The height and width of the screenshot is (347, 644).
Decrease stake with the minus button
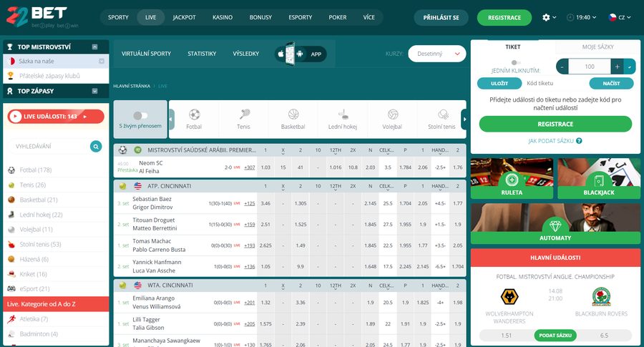click(x=562, y=67)
